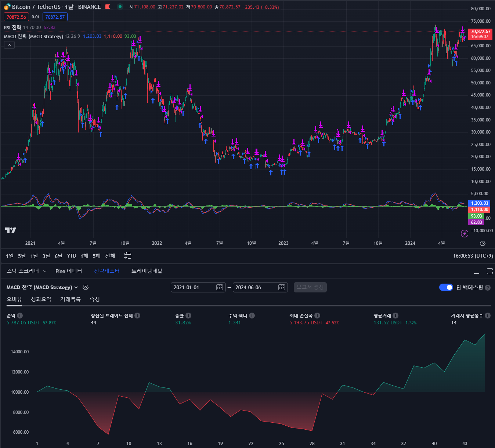Open the go-to-date calendar icon
This screenshot has height=448, width=495.
127,256
